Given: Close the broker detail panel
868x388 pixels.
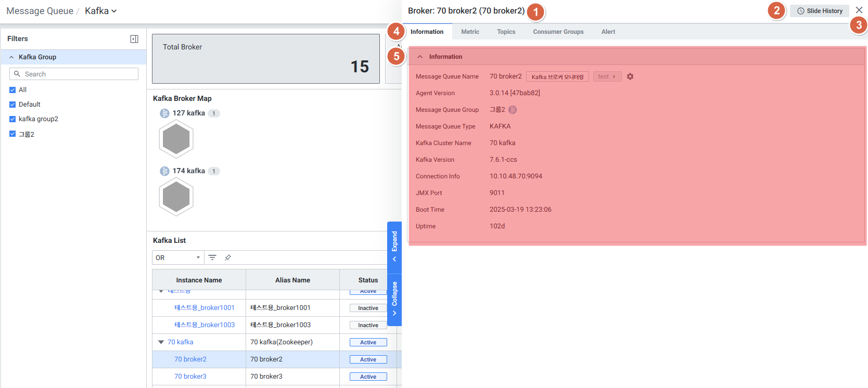Looking at the screenshot, I should (x=859, y=10).
